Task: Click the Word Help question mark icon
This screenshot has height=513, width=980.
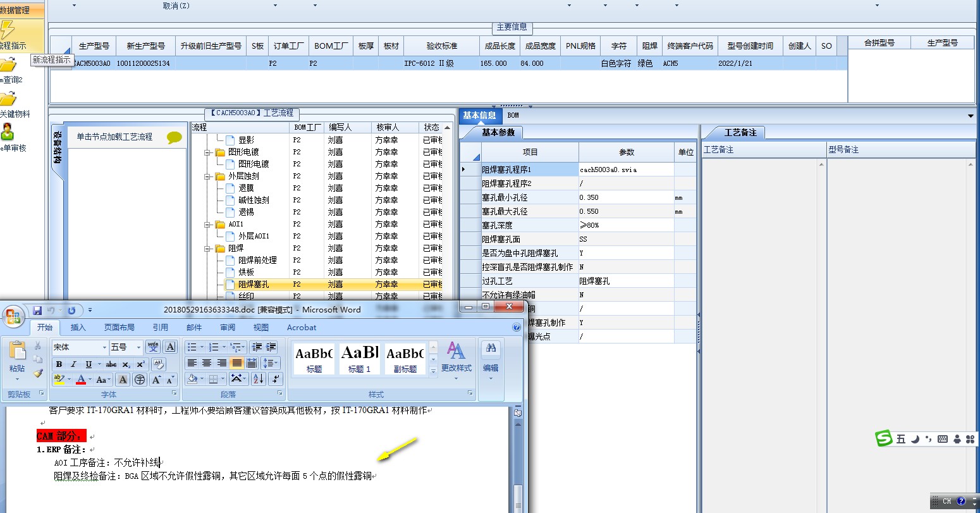Action: [x=517, y=327]
